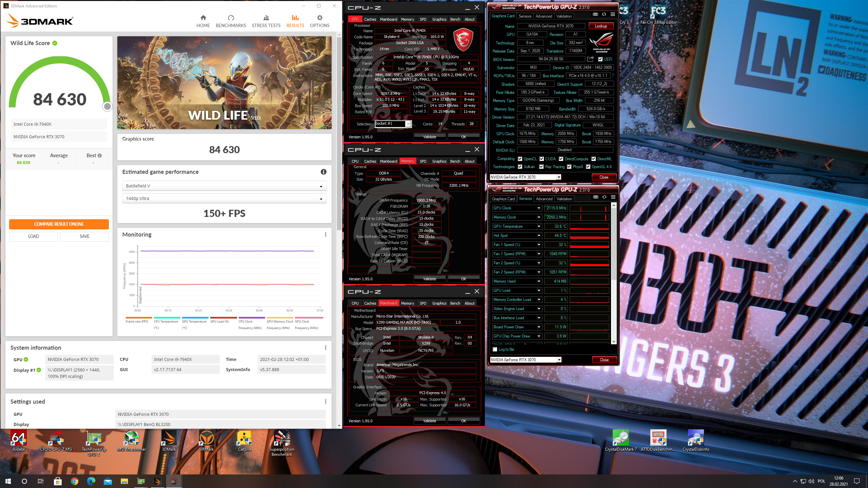
Task: Switch to SPD tab in the CPU-Z Memory window
Action: click(423, 161)
